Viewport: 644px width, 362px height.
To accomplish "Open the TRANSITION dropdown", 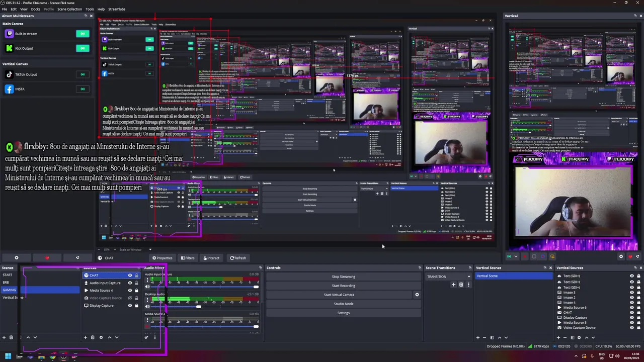I will point(448,277).
